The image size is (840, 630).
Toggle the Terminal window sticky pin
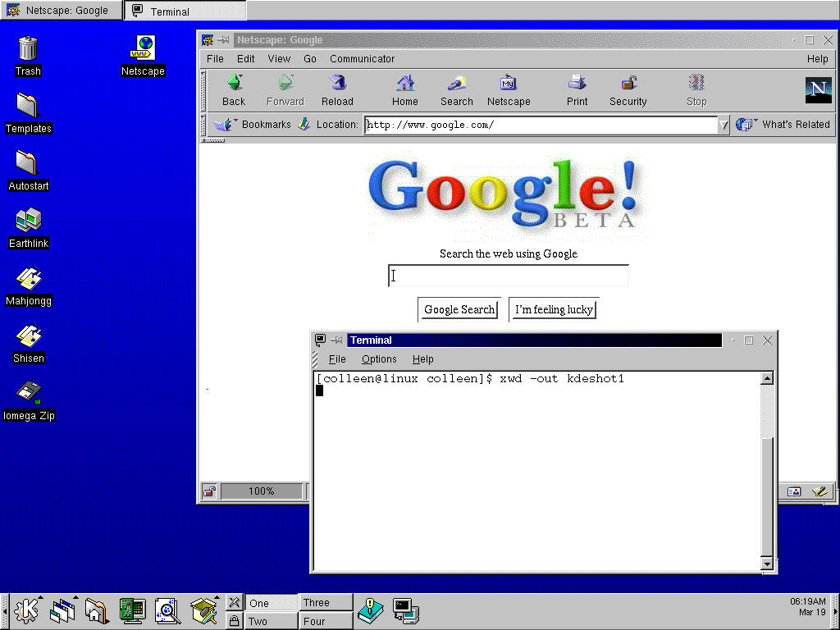[x=336, y=340]
